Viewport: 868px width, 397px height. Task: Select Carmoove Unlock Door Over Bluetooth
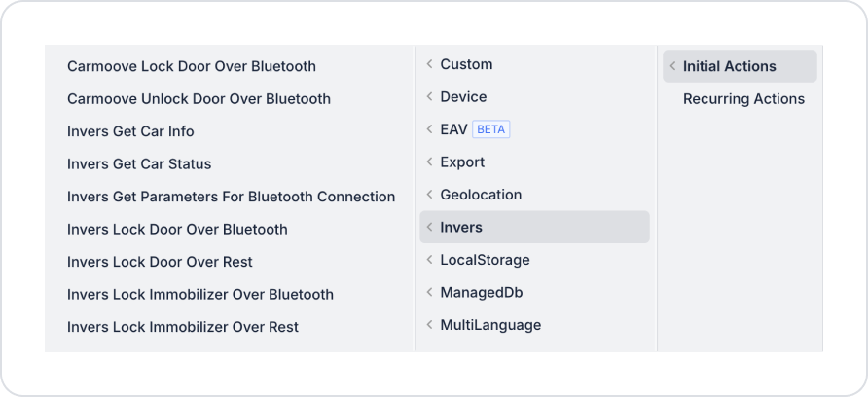click(x=199, y=99)
